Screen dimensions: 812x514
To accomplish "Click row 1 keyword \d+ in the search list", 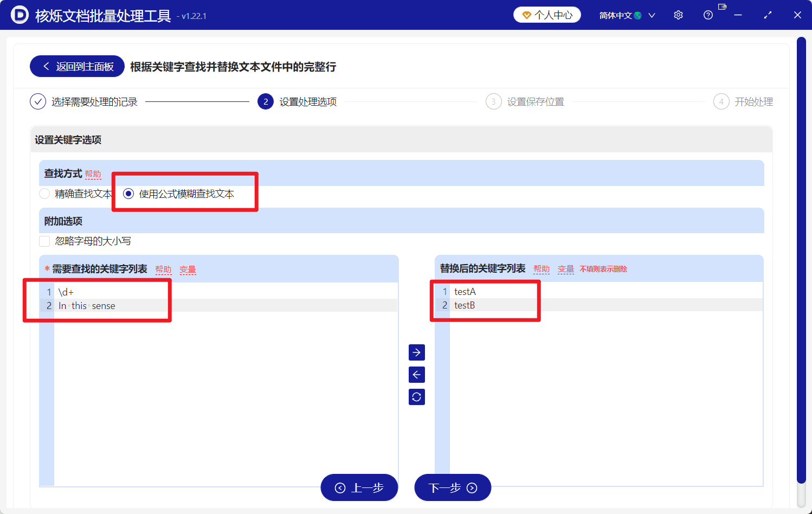I will pyautogui.click(x=65, y=291).
